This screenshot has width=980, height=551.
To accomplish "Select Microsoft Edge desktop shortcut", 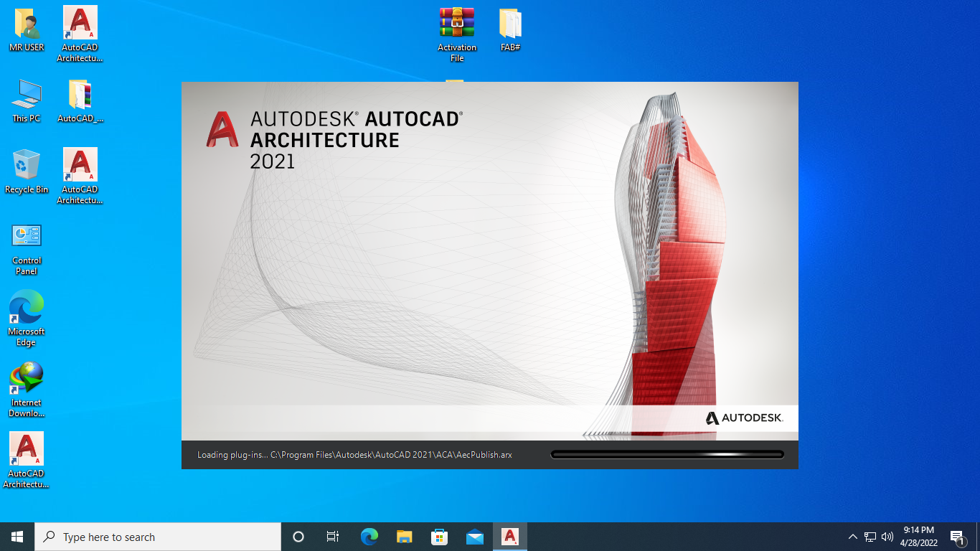I will coord(27,319).
